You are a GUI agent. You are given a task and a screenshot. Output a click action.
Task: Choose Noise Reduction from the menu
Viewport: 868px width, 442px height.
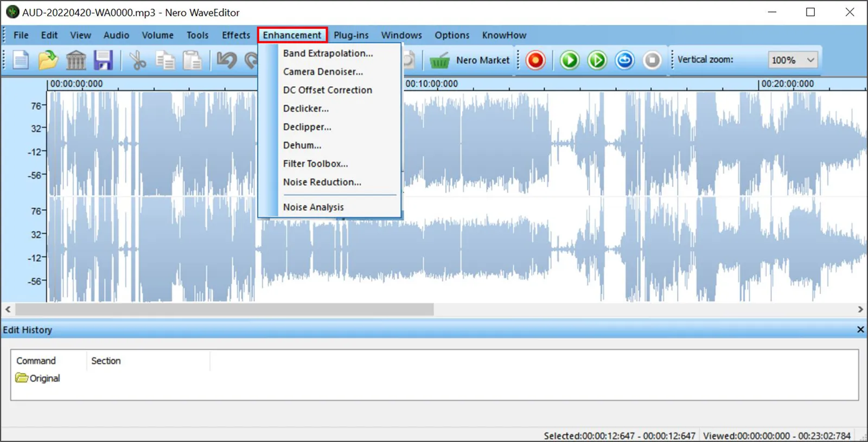point(329,182)
